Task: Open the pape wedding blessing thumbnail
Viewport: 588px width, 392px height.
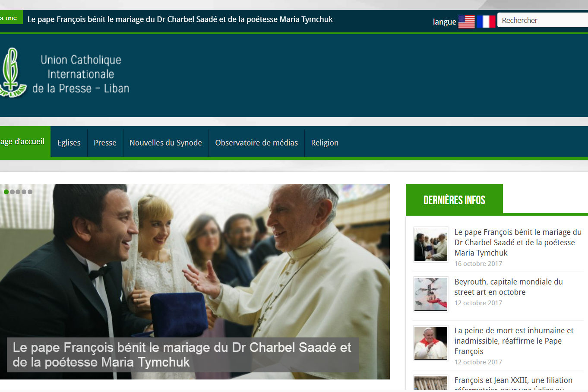Action: coord(431,245)
